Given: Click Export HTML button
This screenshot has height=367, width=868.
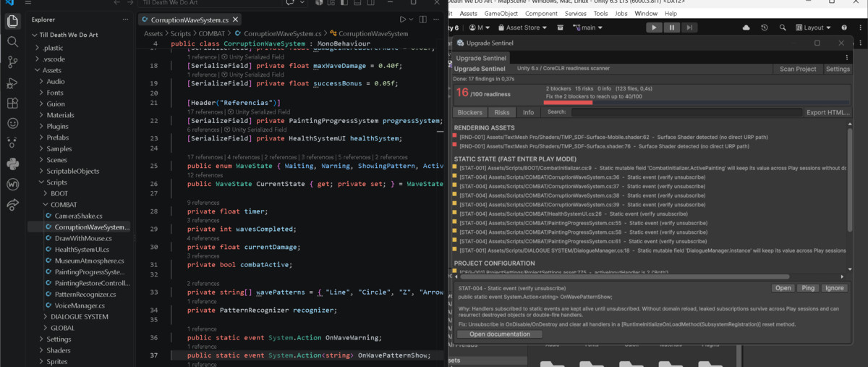Looking at the screenshot, I should pyautogui.click(x=828, y=112).
